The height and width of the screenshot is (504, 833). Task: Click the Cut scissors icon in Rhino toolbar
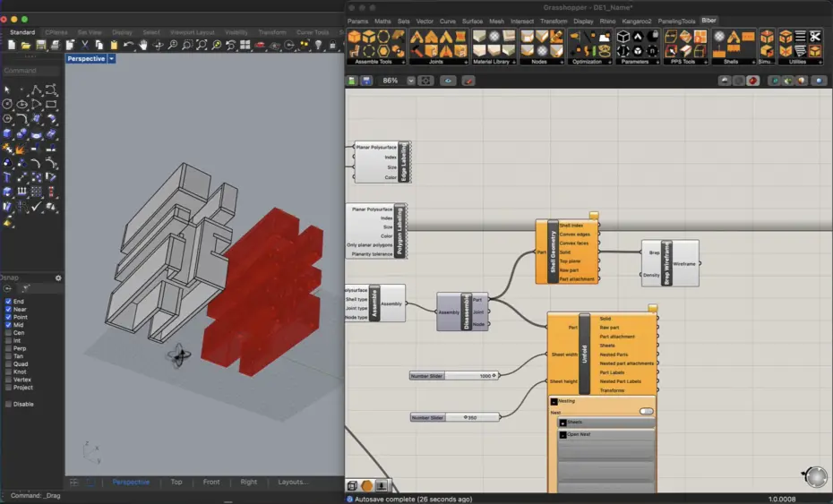pos(84,46)
